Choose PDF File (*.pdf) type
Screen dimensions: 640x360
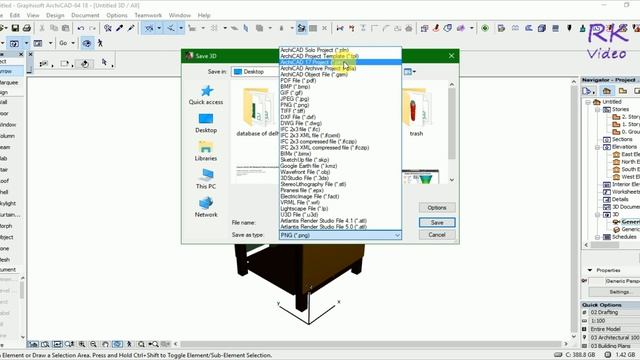pyautogui.click(x=340, y=80)
